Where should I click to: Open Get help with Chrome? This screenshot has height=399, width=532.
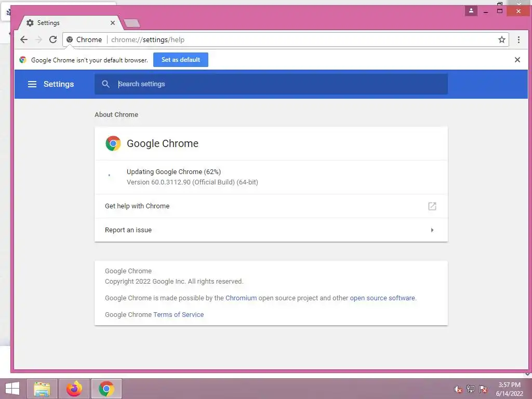pyautogui.click(x=271, y=206)
